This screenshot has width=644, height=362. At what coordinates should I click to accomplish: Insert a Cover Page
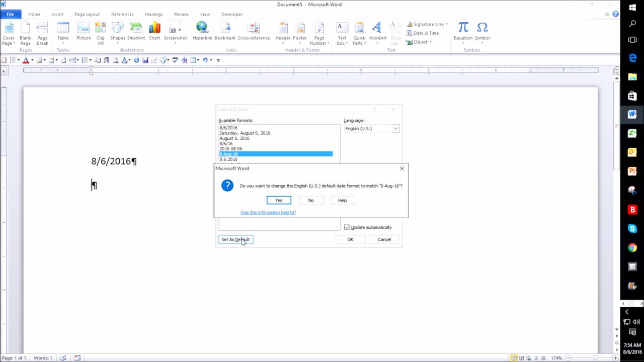pyautogui.click(x=9, y=34)
